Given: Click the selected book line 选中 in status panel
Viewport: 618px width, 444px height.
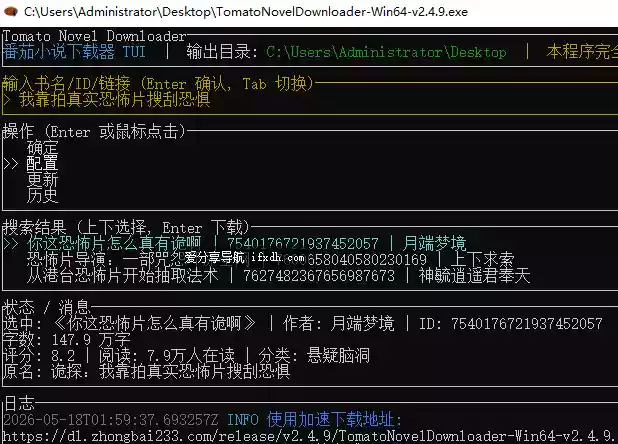Looking at the screenshot, I should [x=302, y=323].
